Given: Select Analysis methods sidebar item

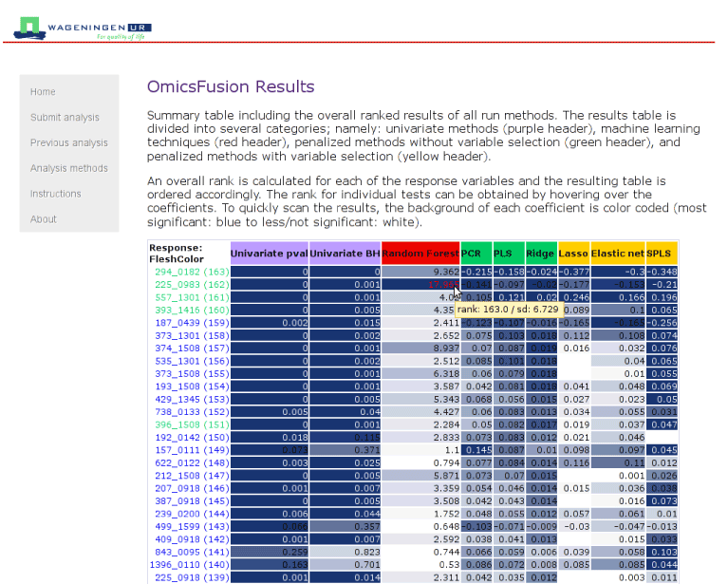Looking at the screenshot, I should (x=69, y=168).
